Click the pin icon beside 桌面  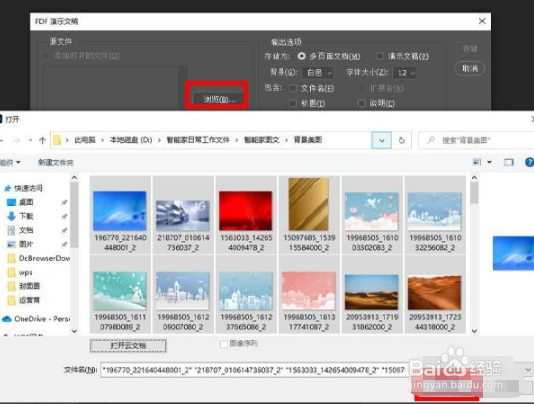point(64,202)
